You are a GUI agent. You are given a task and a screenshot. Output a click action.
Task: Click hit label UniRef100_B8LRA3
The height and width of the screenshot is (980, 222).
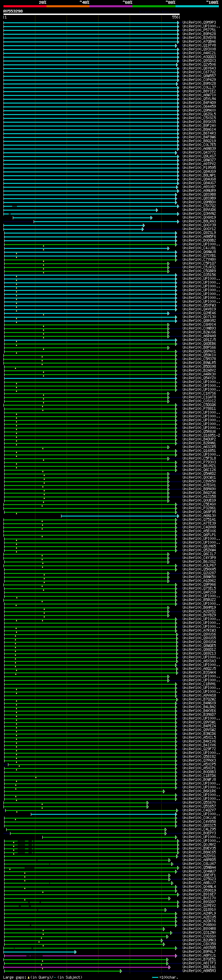click(199, 221)
